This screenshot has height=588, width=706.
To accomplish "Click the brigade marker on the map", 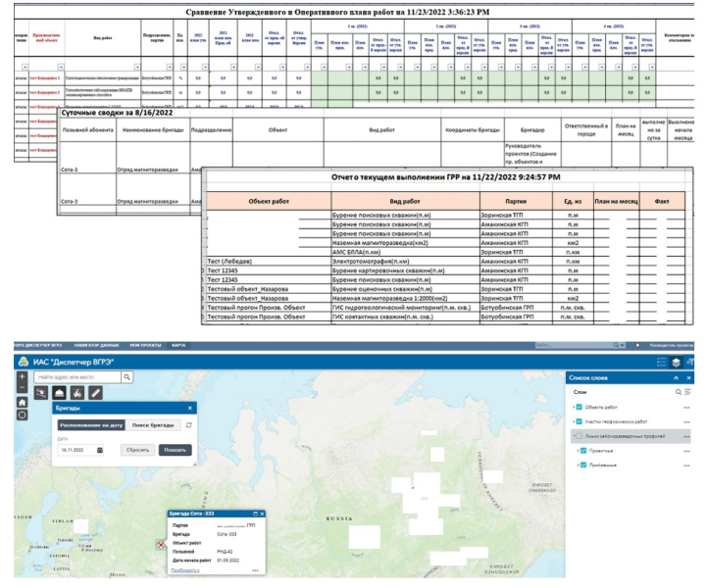I will [x=160, y=545].
